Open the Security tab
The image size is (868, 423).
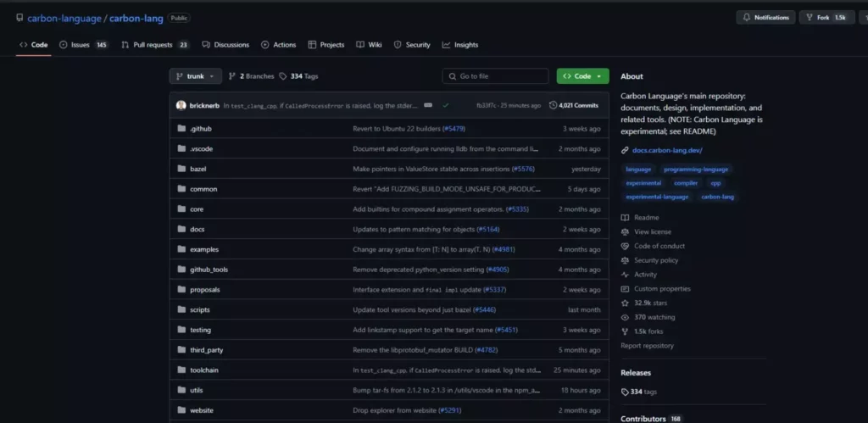click(412, 45)
